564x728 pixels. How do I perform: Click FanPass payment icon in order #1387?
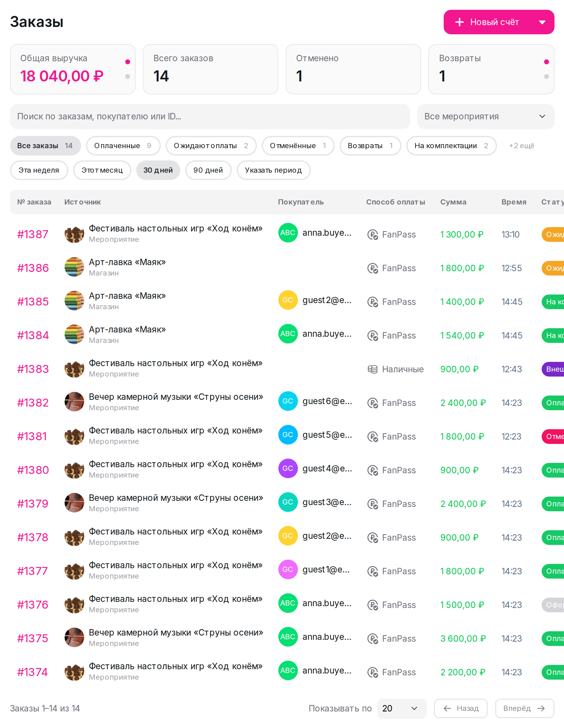click(x=372, y=235)
